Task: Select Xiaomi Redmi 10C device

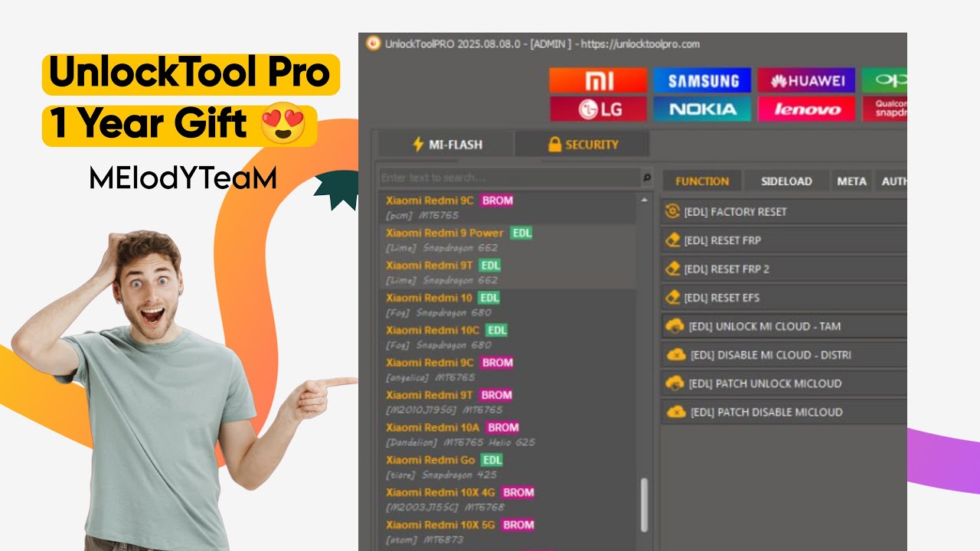Action: tap(508, 337)
